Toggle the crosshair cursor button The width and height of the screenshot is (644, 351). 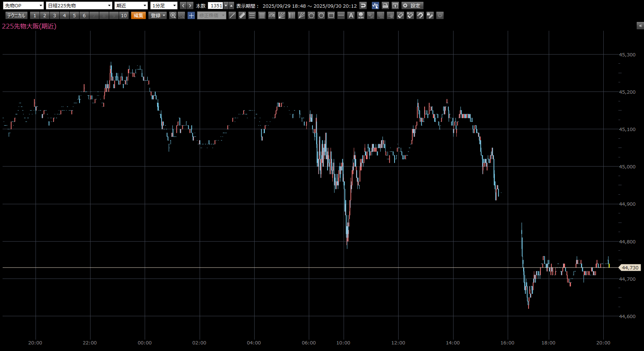pyautogui.click(x=191, y=15)
